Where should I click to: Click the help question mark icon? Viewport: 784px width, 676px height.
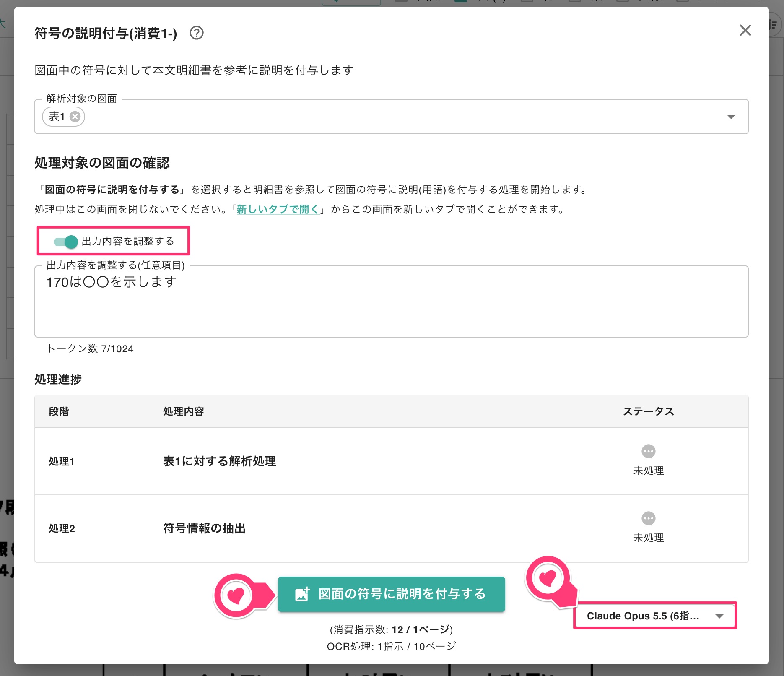pos(196,33)
